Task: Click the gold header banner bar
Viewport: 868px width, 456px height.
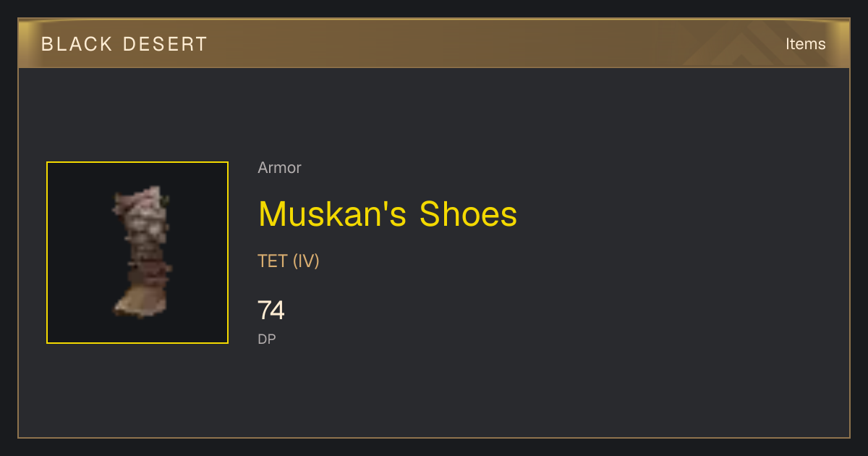Action: [x=434, y=43]
